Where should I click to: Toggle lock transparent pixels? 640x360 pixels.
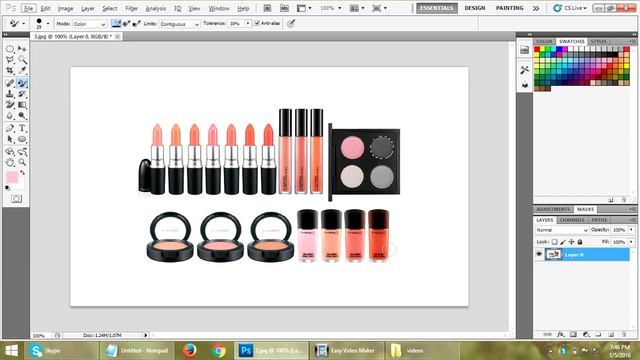click(554, 242)
